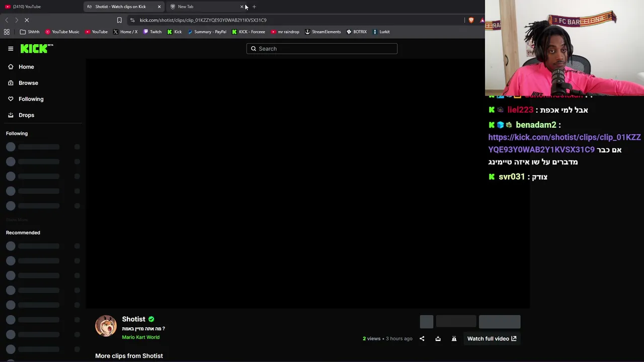The width and height of the screenshot is (644, 362).
Task: Click the 'Recommended' sidebar heading
Action: tap(23, 233)
